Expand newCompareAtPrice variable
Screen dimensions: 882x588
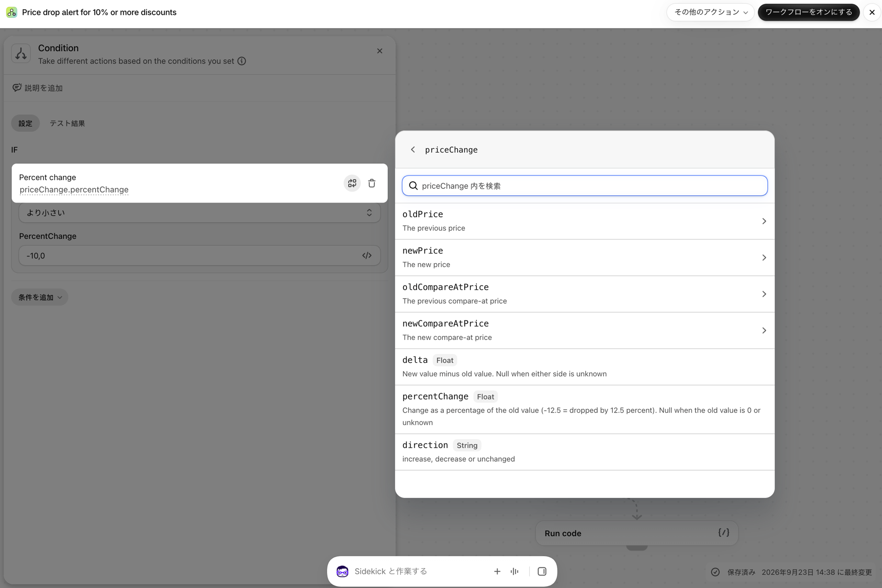584,330
